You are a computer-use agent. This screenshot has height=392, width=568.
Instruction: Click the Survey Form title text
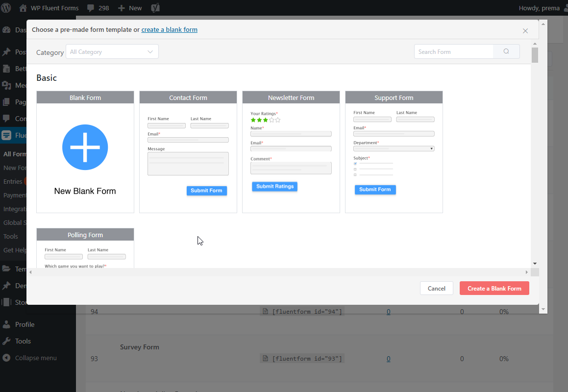pos(140,347)
